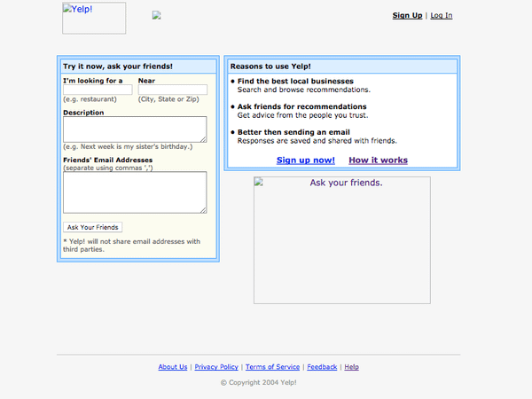Click inside the Description text area
Image resolution: width=532 pixels, height=399 pixels.
point(135,129)
